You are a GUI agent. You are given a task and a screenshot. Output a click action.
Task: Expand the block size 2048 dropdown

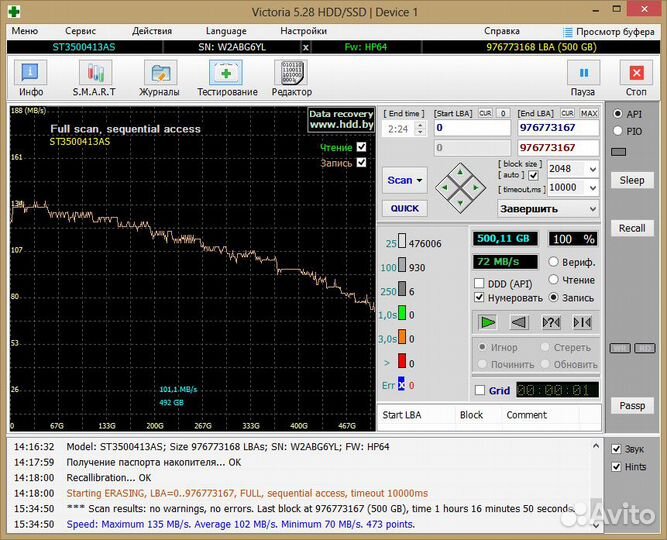click(x=592, y=169)
